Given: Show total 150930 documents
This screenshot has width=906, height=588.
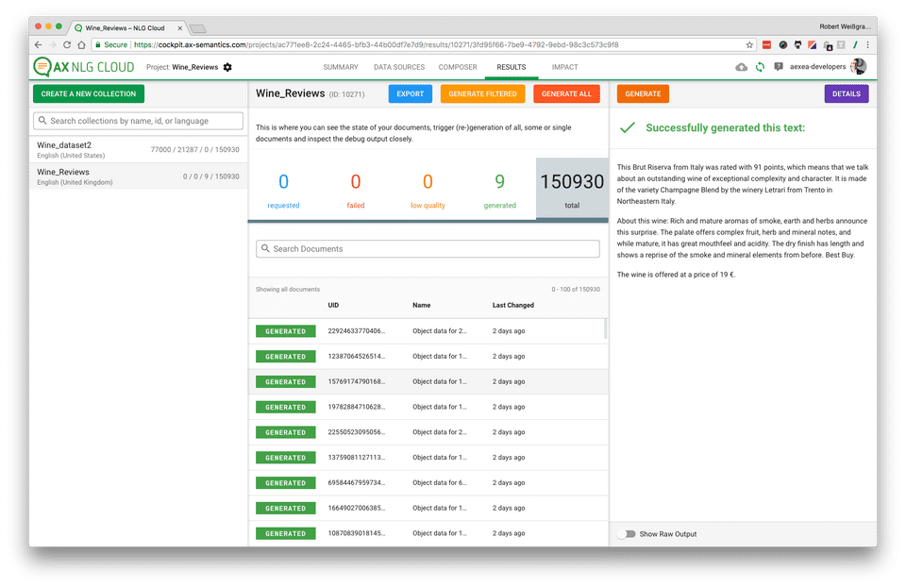Looking at the screenshot, I should [x=572, y=190].
